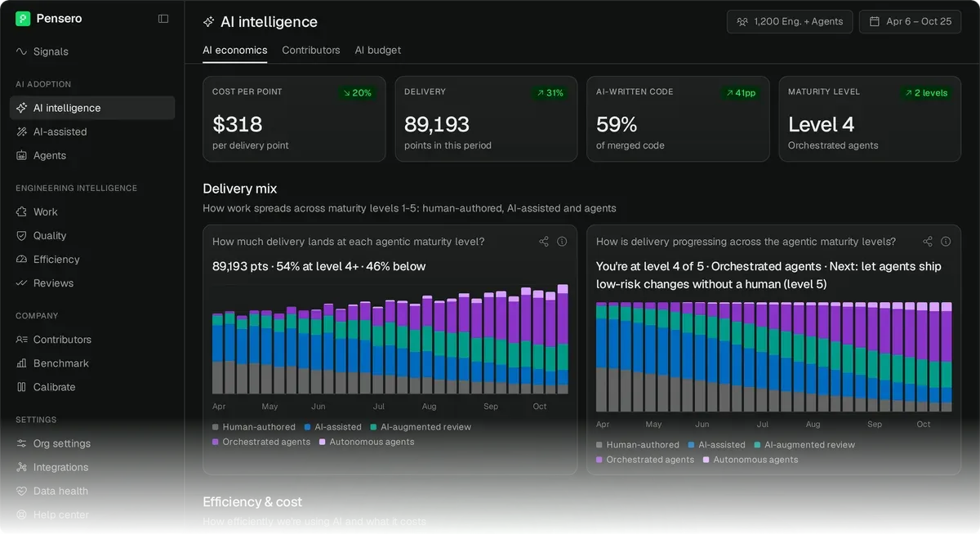Open the 1,200 Eng. + Agents filter
Screen dimensions: 980x534
[x=790, y=21]
